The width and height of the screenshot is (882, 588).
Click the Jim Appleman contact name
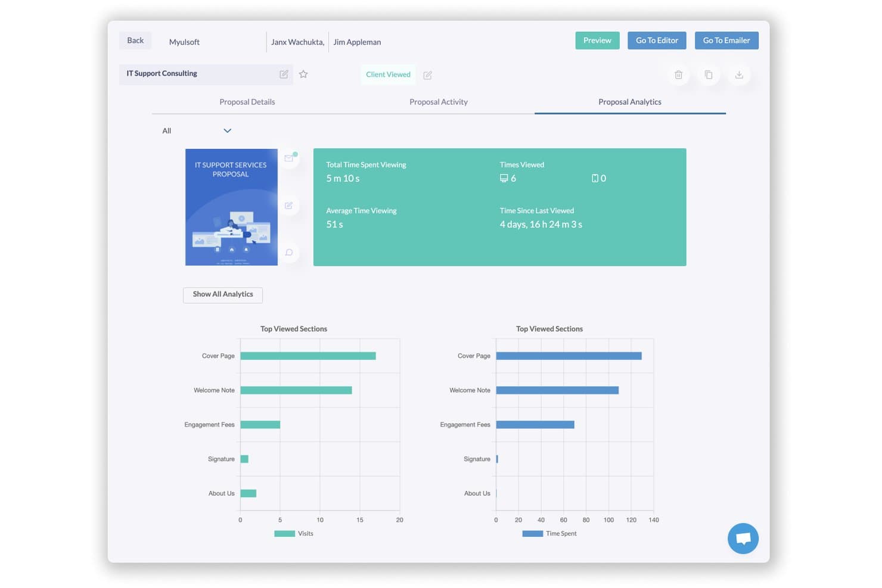click(357, 42)
